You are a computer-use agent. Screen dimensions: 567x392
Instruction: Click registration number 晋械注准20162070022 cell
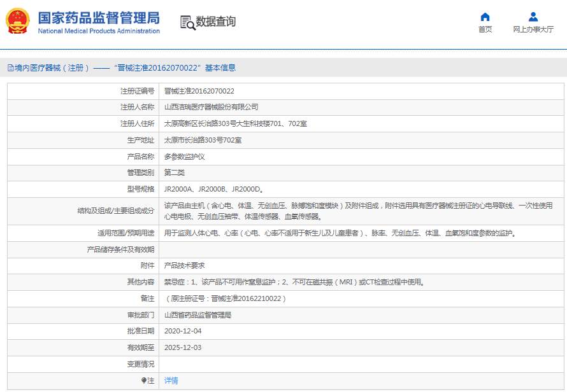tap(199, 91)
